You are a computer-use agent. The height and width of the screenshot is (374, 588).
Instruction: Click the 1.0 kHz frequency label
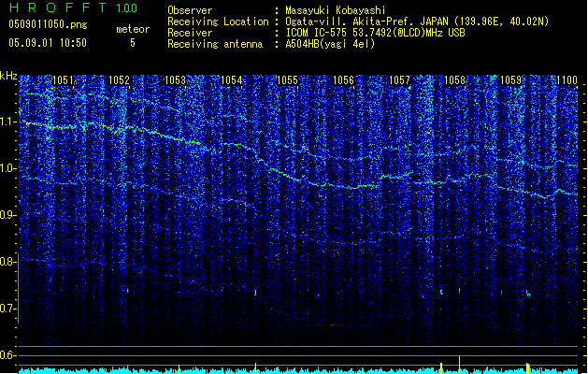[8, 168]
